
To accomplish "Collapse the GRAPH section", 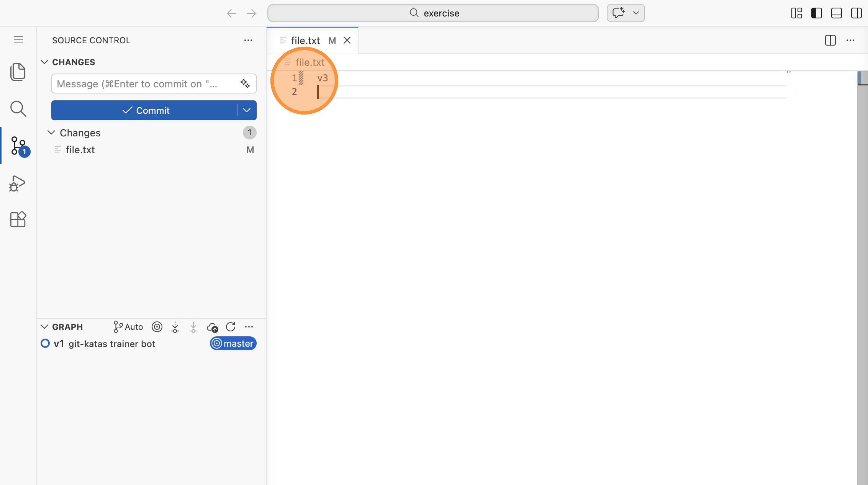I will pyautogui.click(x=44, y=327).
